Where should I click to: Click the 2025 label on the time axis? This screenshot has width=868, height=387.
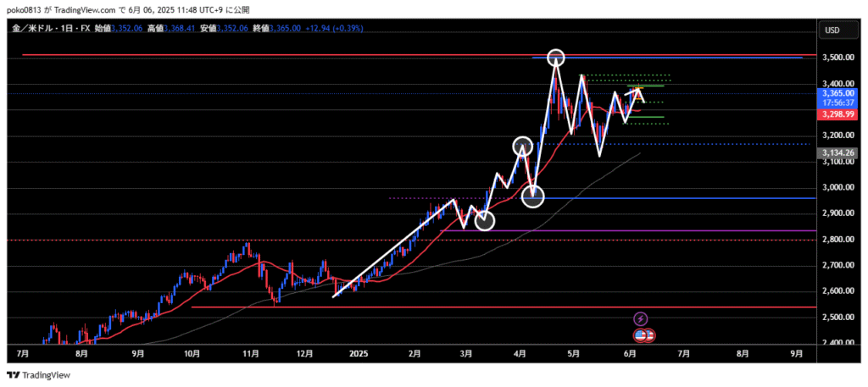[x=359, y=352]
